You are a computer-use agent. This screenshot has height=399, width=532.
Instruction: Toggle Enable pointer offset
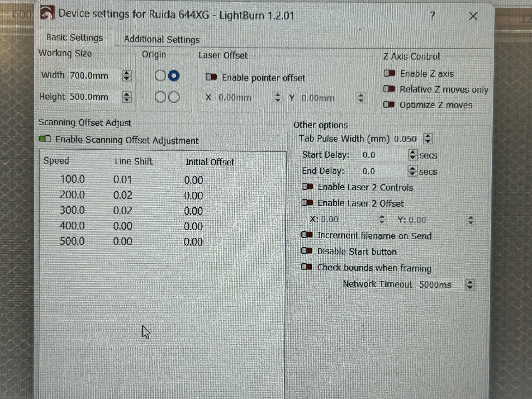pyautogui.click(x=211, y=77)
